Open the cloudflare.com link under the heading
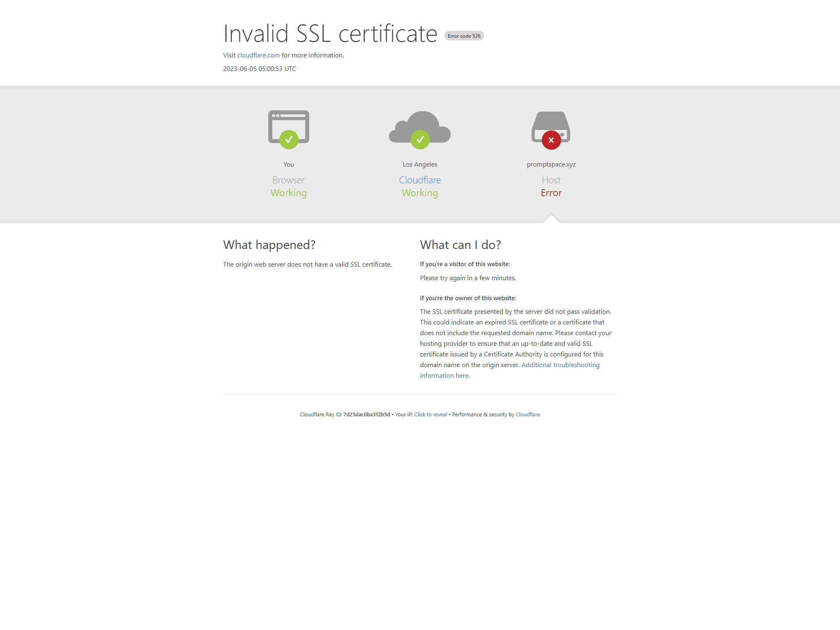 click(258, 55)
